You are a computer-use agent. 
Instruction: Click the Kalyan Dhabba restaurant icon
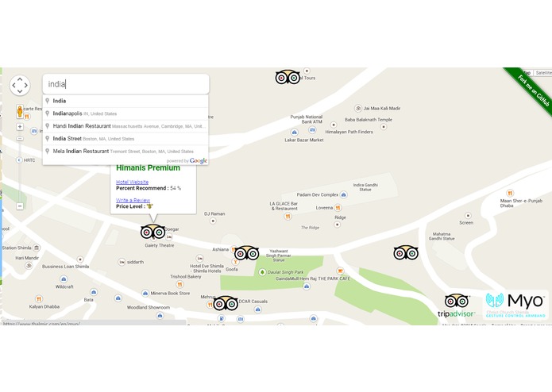39,299
